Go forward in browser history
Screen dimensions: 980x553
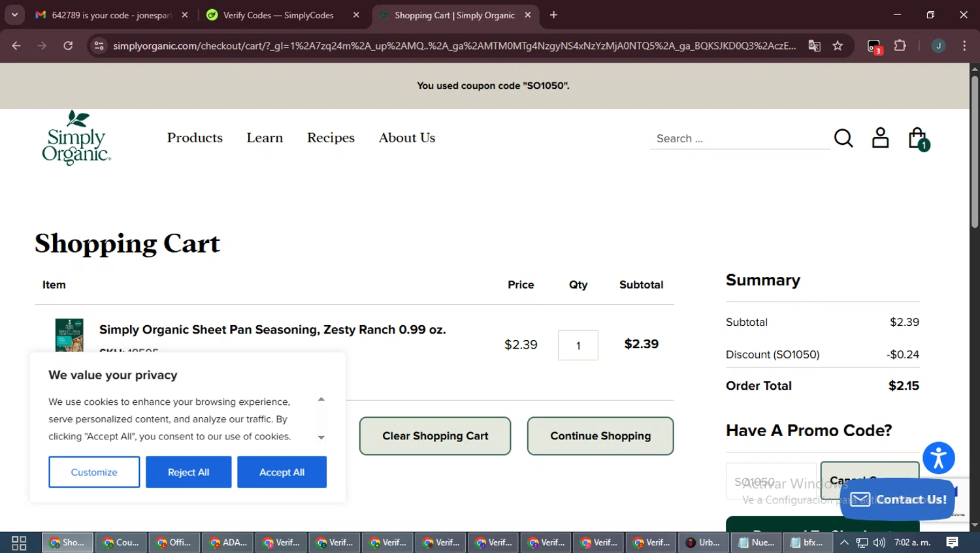coord(42,46)
